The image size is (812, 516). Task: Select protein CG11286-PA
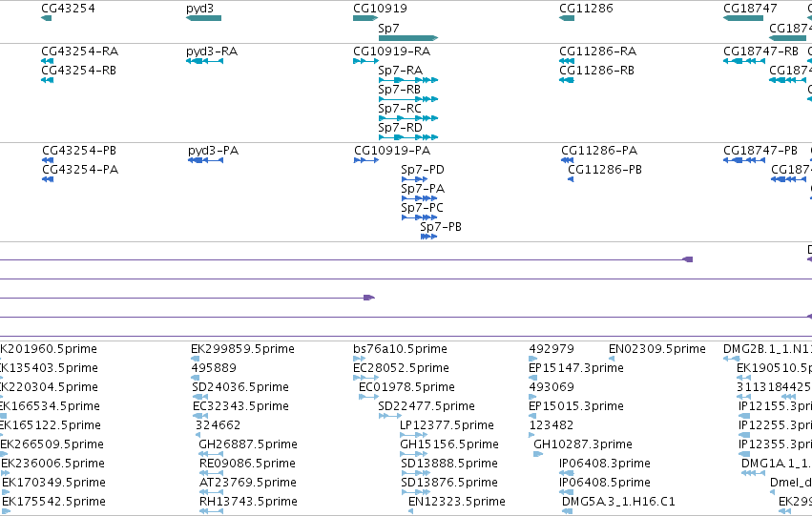point(568,160)
